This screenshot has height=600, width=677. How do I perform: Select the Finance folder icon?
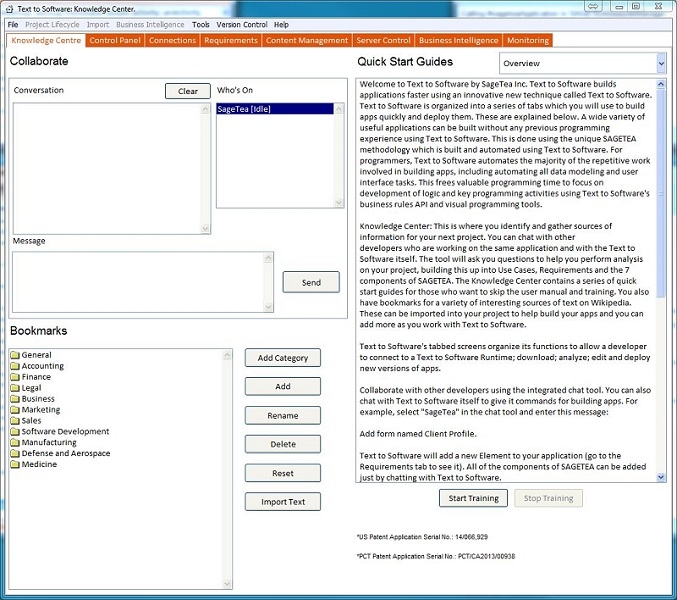tap(15, 377)
